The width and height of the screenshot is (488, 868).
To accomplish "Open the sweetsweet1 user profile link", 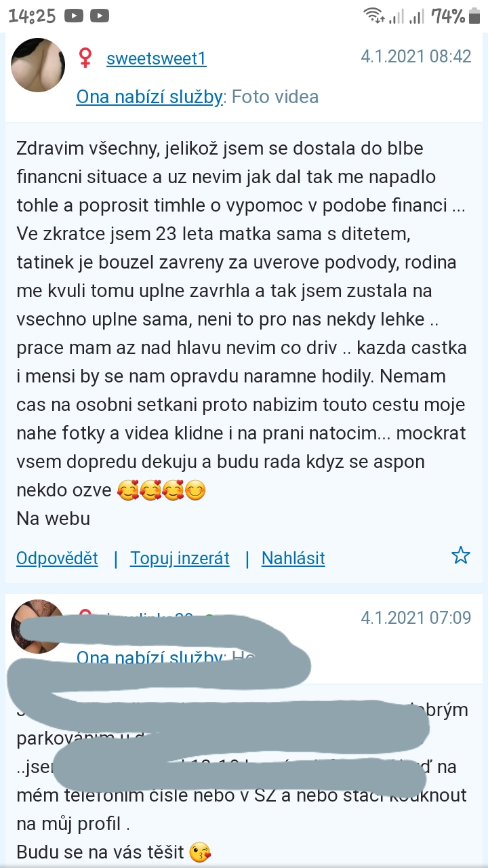I will [156, 59].
